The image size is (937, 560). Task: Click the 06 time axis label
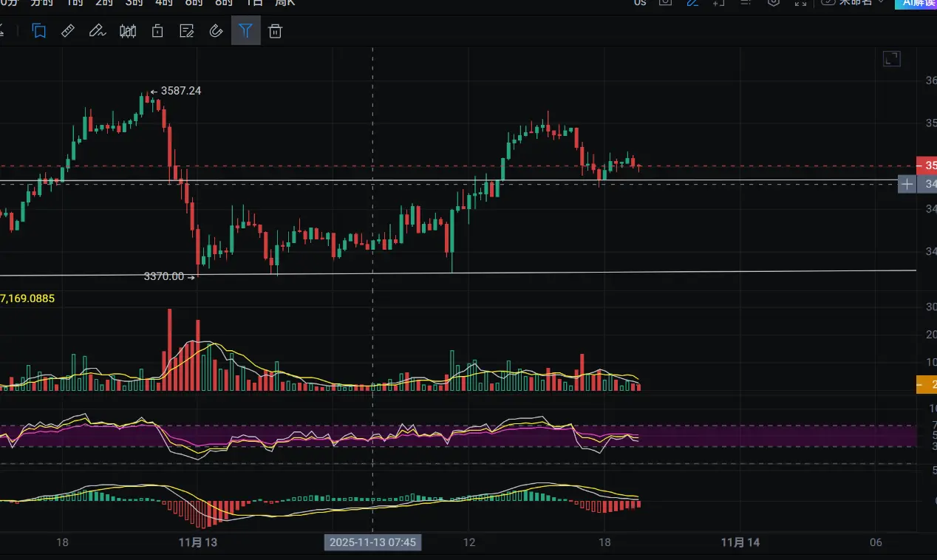click(876, 542)
